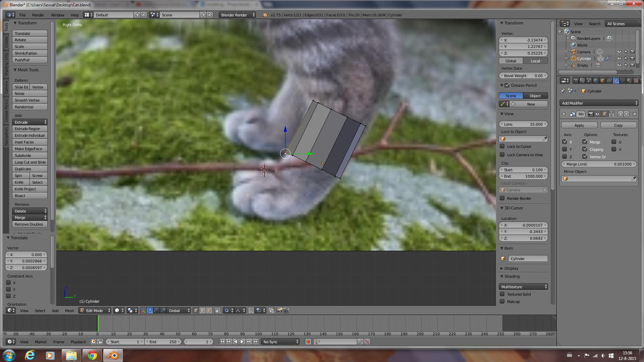The height and width of the screenshot is (362, 644).
Task: Toggle visibility of Cylinder in outliner
Action: click(x=619, y=58)
